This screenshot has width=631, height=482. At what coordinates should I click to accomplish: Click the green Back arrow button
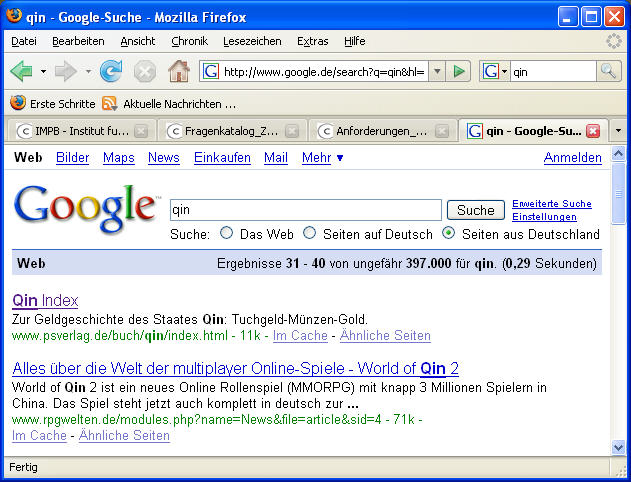click(22, 72)
